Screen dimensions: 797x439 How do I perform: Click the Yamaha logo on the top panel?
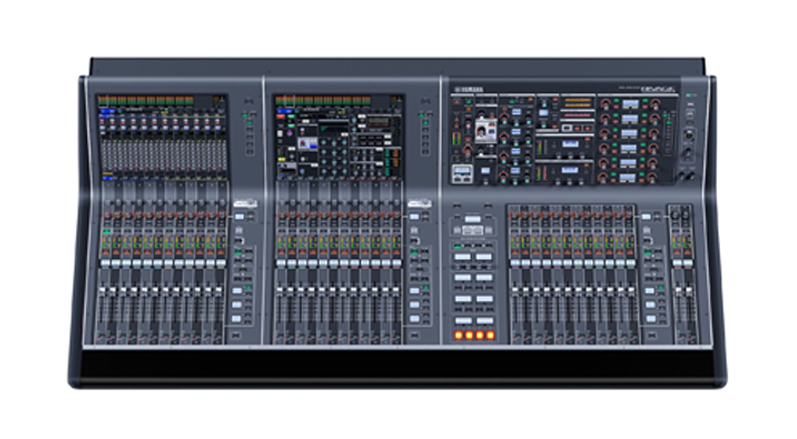[x=468, y=90]
